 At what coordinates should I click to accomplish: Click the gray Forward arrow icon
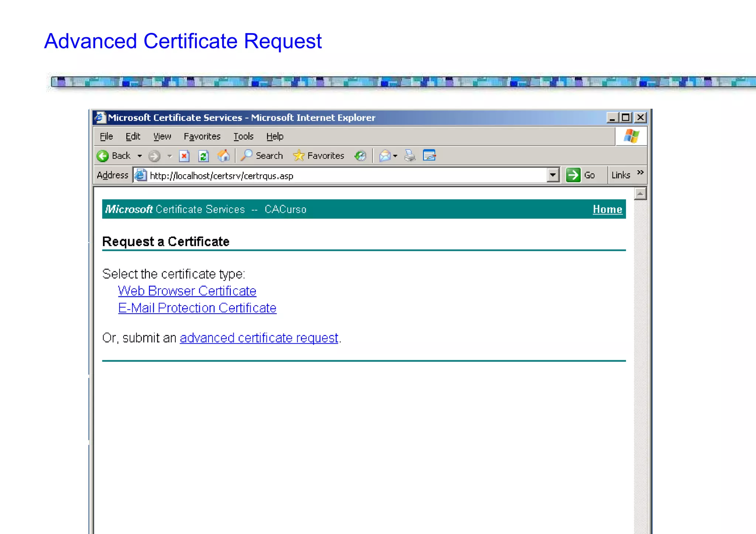coord(154,156)
